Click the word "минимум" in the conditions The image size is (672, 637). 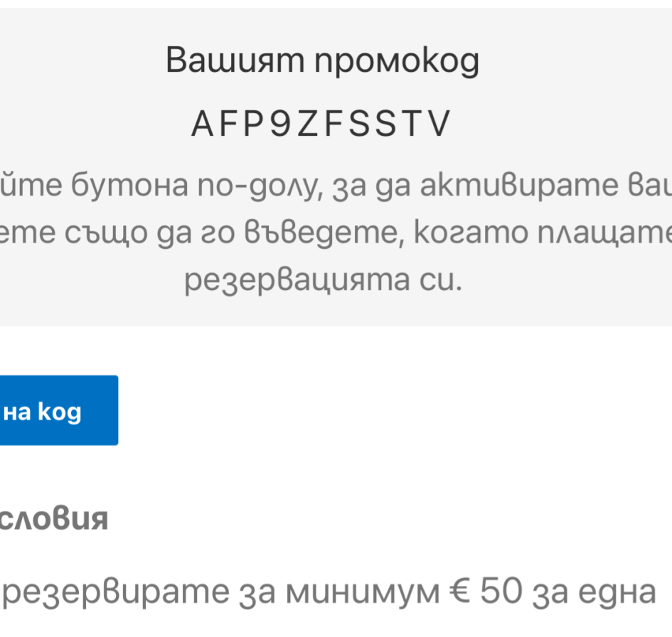[364, 592]
